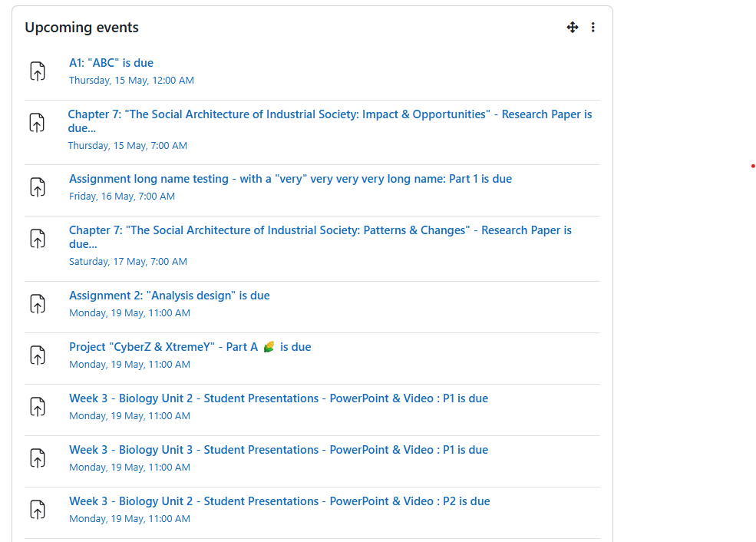Open Biology Unit 2 Presentations P1 is due
Viewport: 756px width, 542px height.
[x=279, y=398]
